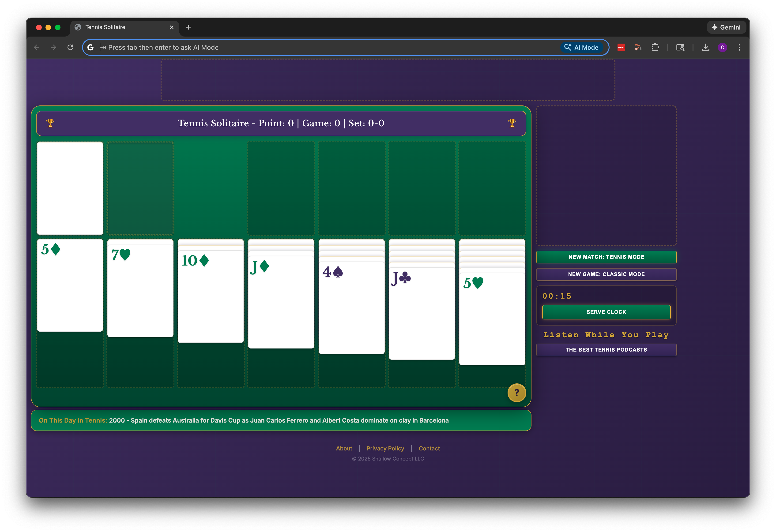776x532 pixels.
Task: Click inside the browser address bar
Action: pos(301,47)
